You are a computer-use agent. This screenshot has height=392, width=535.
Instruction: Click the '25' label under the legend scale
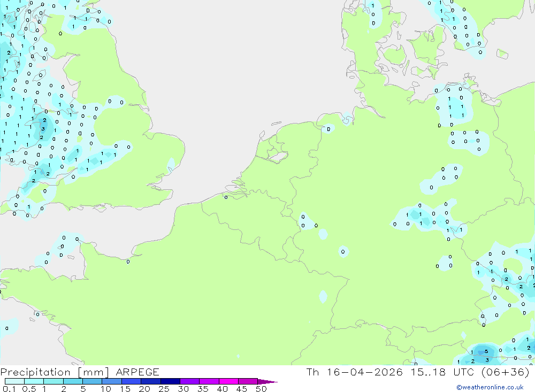click(x=164, y=389)
